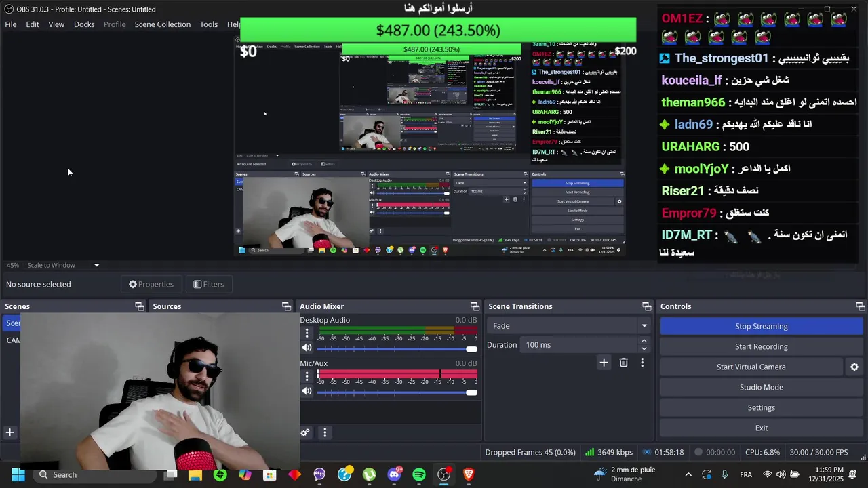Open the virtual camera settings gear
Viewport: 868px width, 488px height.
pos(854,367)
